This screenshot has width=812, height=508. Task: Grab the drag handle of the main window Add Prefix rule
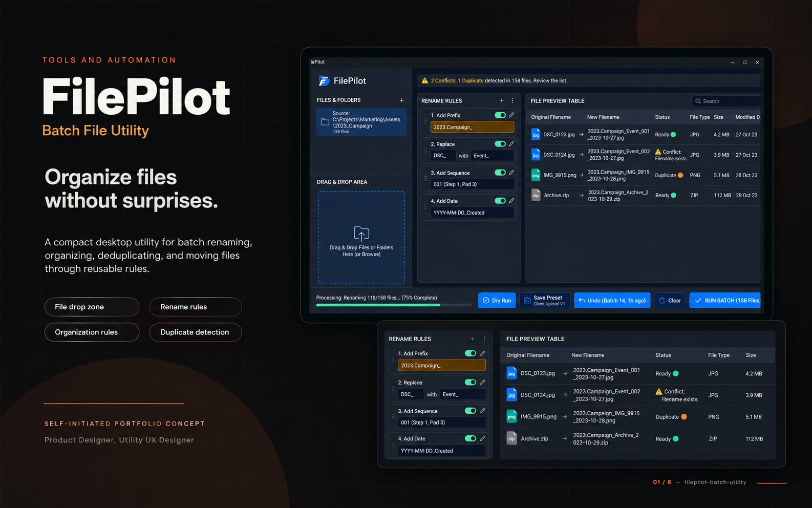(x=425, y=121)
